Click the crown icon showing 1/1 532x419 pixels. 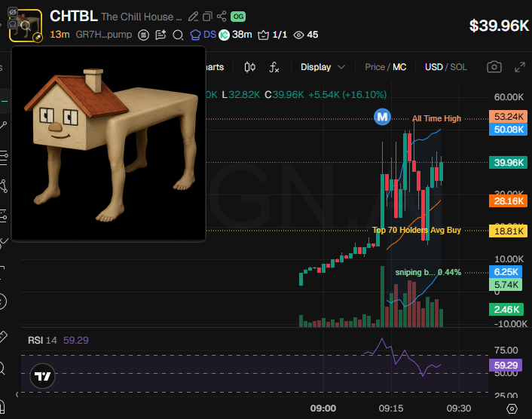[x=263, y=35]
